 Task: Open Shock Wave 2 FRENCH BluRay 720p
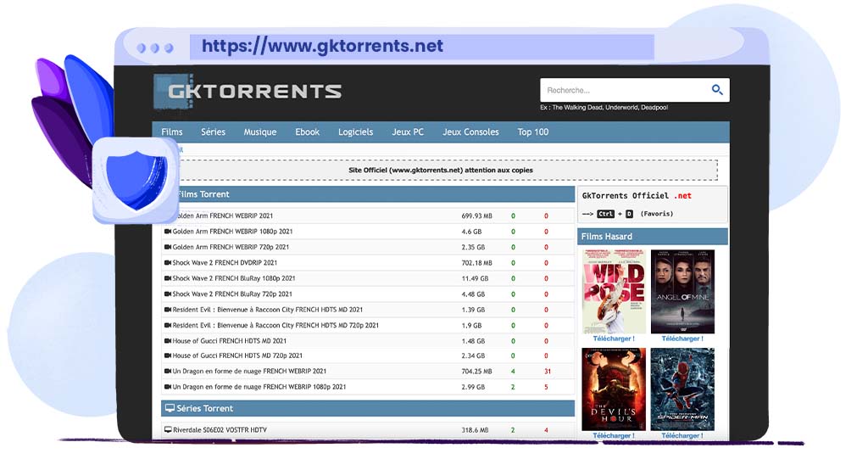(232, 294)
